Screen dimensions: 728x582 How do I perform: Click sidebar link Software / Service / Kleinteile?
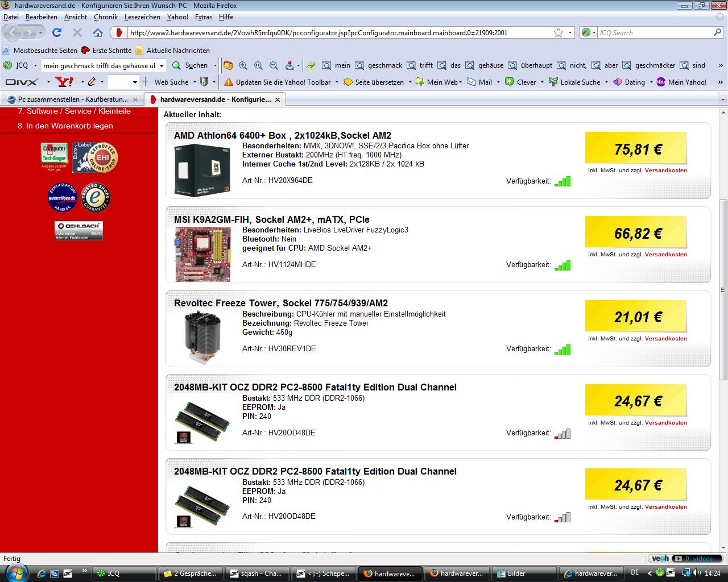tap(74, 111)
